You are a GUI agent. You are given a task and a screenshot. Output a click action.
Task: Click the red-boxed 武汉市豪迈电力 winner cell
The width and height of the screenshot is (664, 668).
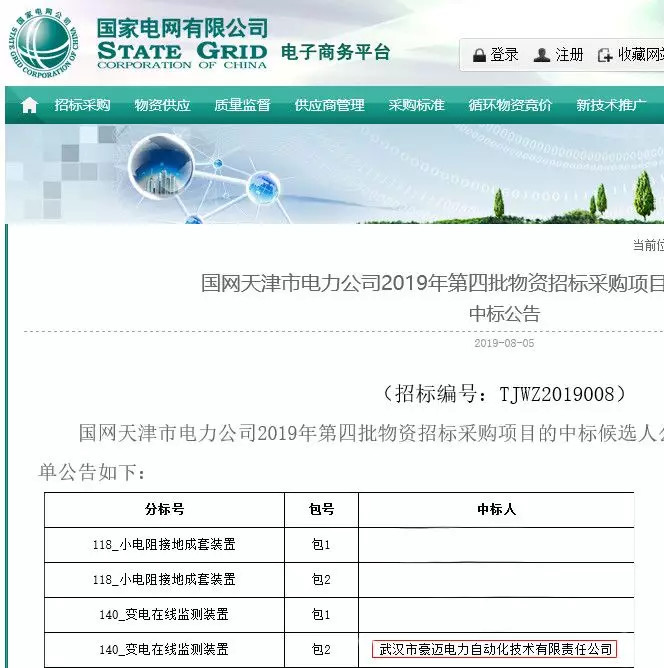point(495,649)
